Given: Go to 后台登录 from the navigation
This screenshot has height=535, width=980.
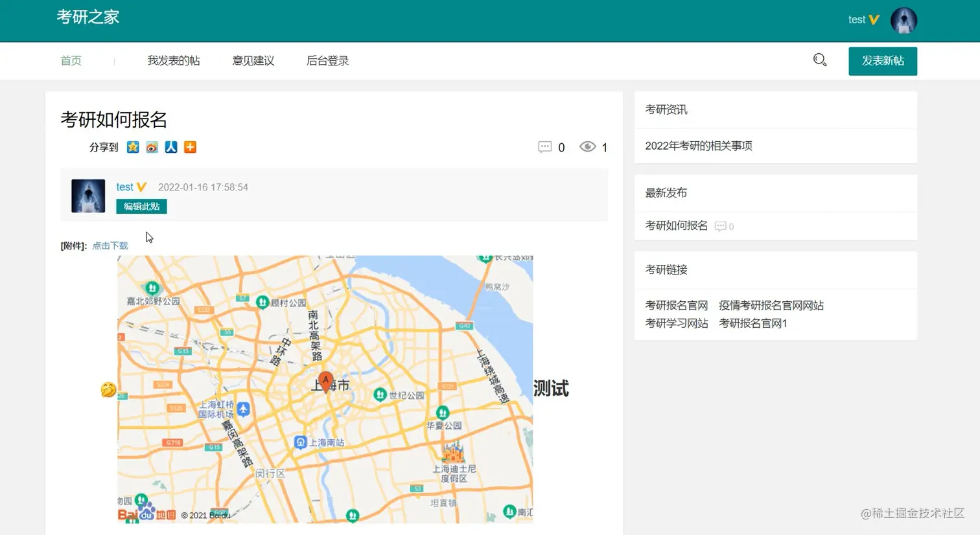Looking at the screenshot, I should click(x=328, y=60).
